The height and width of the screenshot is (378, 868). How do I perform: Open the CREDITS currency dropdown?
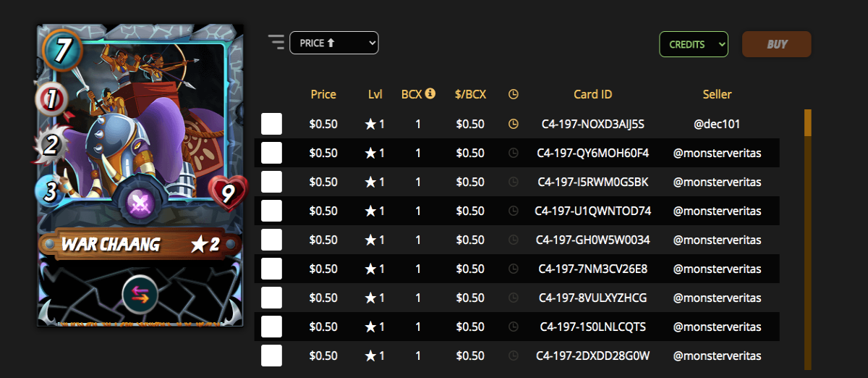coord(694,44)
